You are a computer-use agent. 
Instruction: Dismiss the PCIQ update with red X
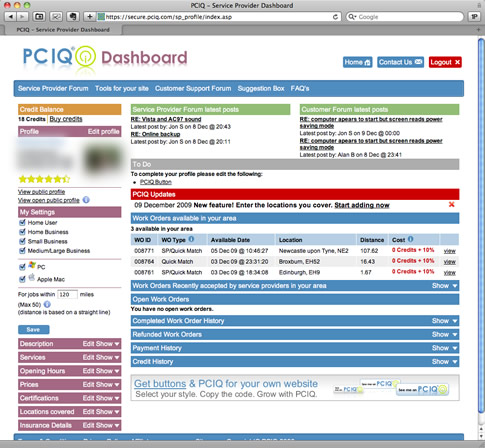point(452,204)
